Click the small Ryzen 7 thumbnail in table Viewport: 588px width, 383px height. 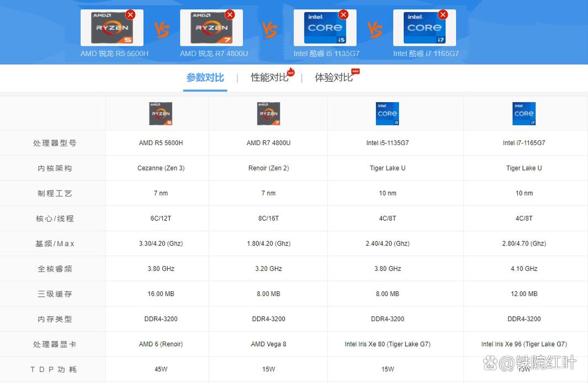pyautogui.click(x=269, y=114)
